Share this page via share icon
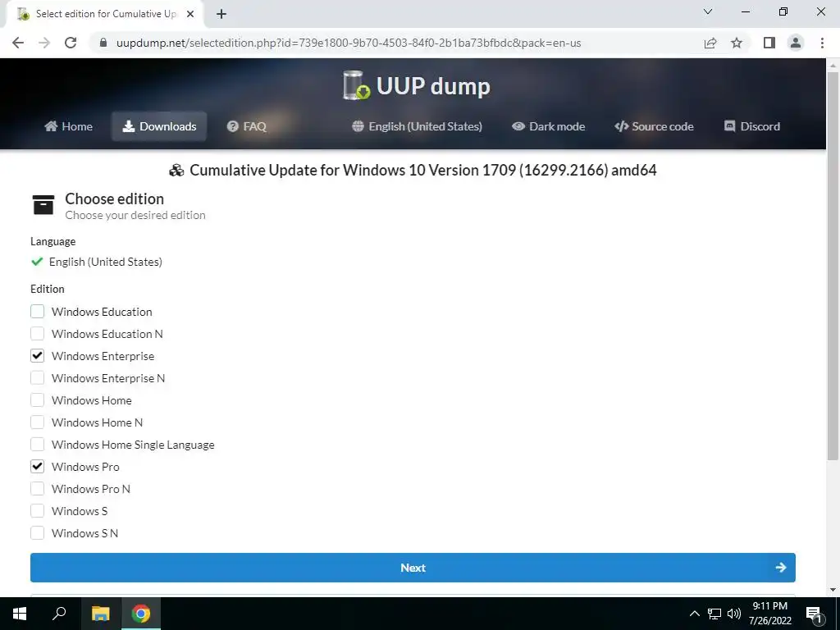The image size is (840, 630). click(x=710, y=43)
